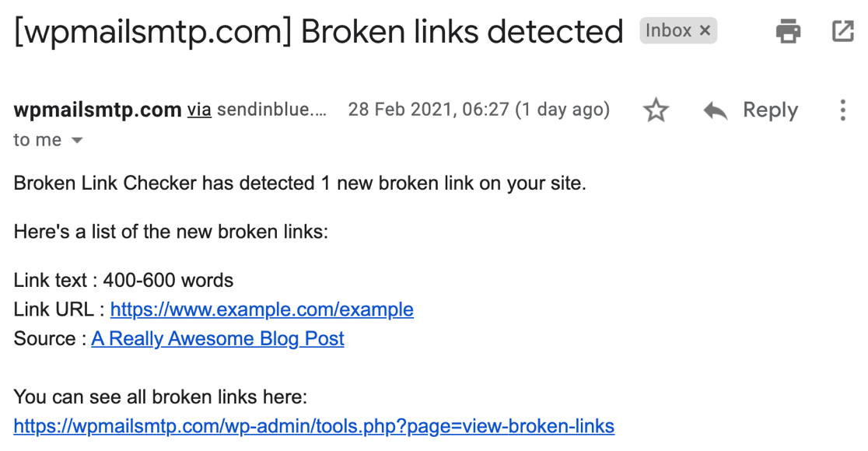The height and width of the screenshot is (451, 868).
Task: Click the Reply button
Action: tap(770, 110)
